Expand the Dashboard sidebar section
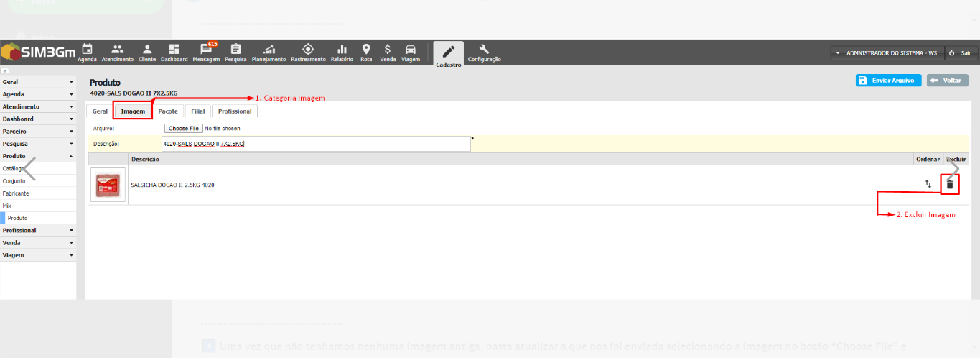Image resolution: width=980 pixels, height=358 pixels. point(38,119)
